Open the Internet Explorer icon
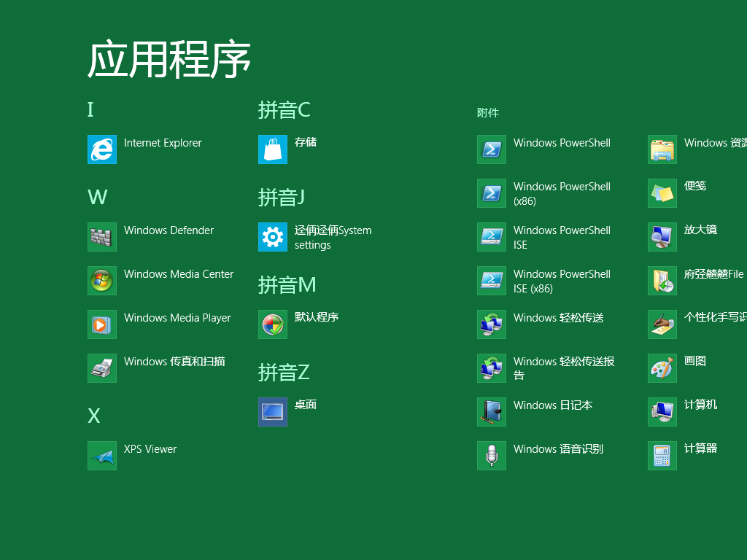This screenshot has height=560, width=747. pyautogui.click(x=102, y=149)
